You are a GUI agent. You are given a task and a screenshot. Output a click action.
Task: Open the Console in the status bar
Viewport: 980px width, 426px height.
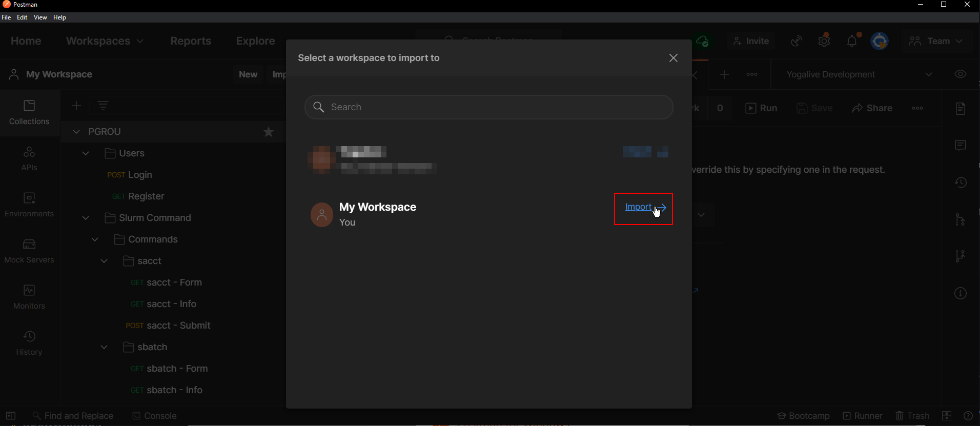[154, 416]
